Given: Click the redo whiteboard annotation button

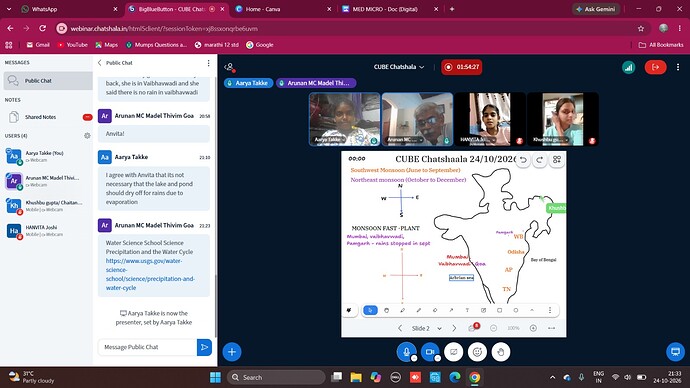Looking at the screenshot, I should pos(540,160).
